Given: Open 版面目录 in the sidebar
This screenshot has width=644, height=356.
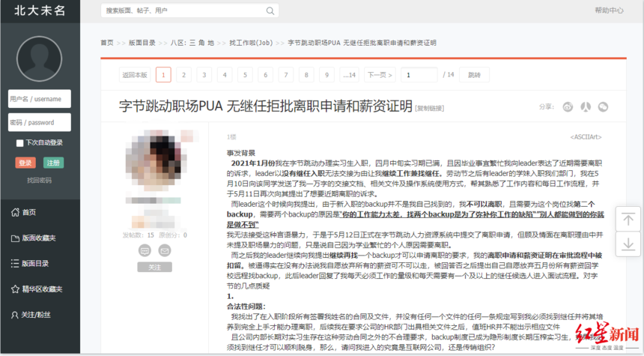Looking at the screenshot, I should (x=30, y=264).
